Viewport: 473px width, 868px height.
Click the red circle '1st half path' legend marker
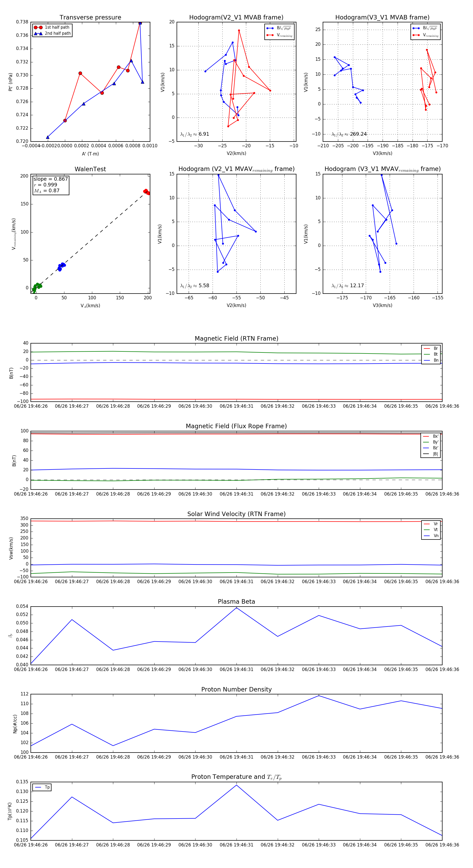38,27
